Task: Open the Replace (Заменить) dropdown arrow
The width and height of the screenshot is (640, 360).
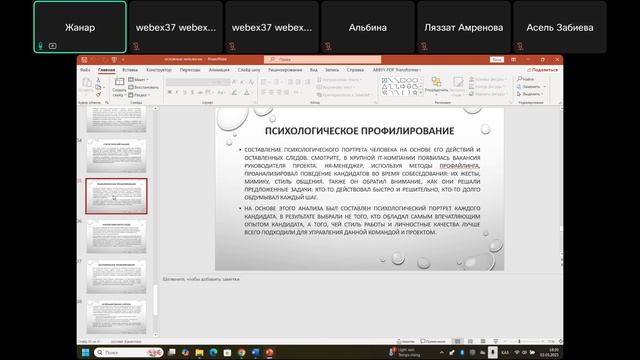Action: click(544, 87)
